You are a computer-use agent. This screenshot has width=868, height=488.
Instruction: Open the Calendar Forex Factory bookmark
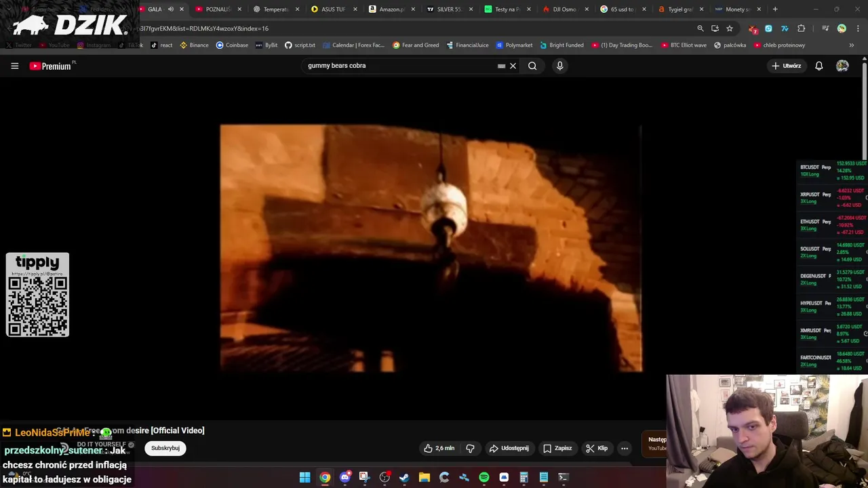(x=353, y=45)
